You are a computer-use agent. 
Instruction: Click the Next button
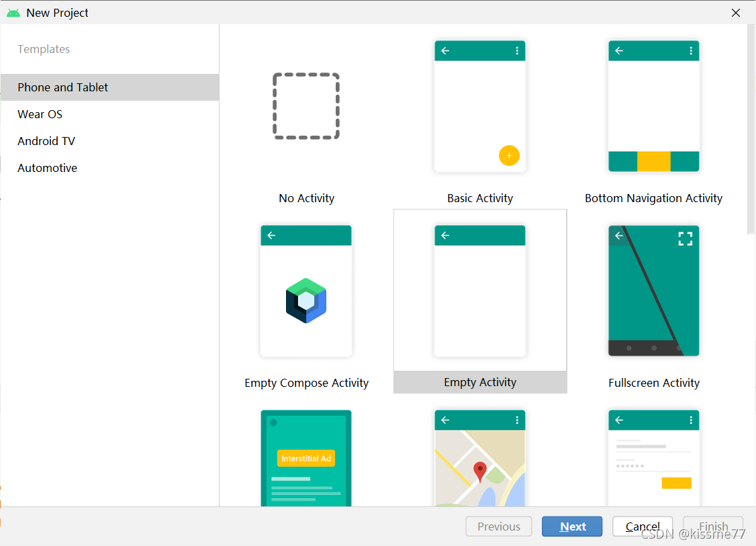click(x=572, y=527)
